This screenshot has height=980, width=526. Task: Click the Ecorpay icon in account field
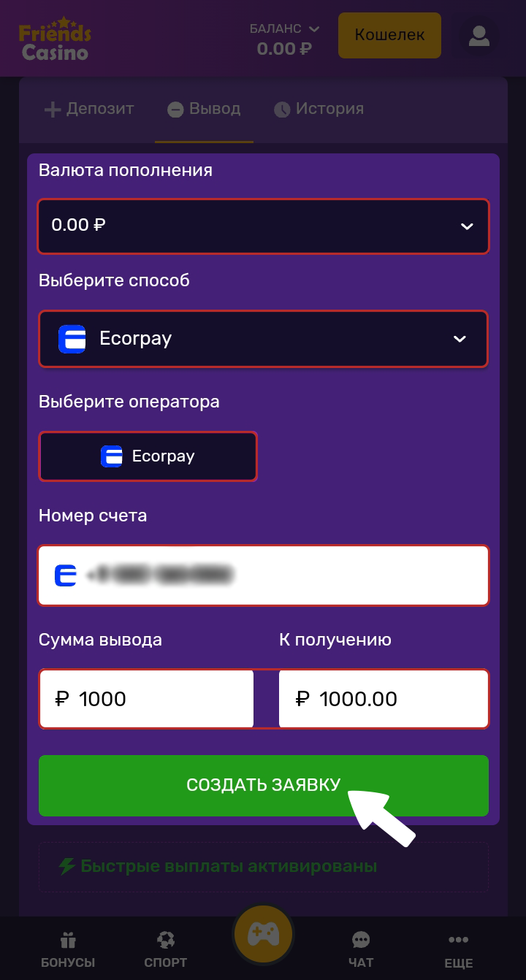[66, 575]
